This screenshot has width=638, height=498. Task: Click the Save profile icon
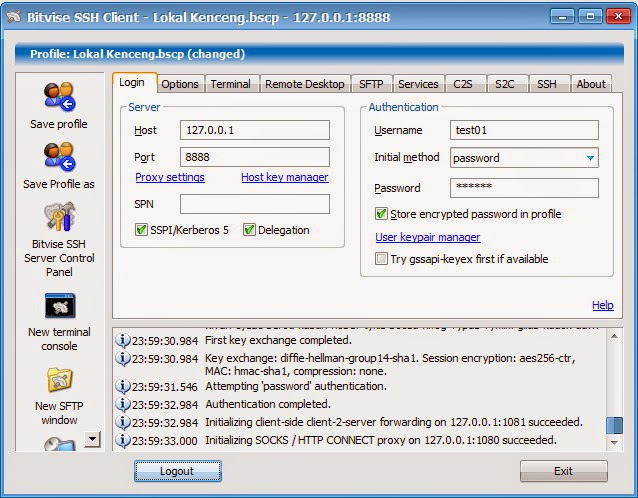(x=59, y=97)
